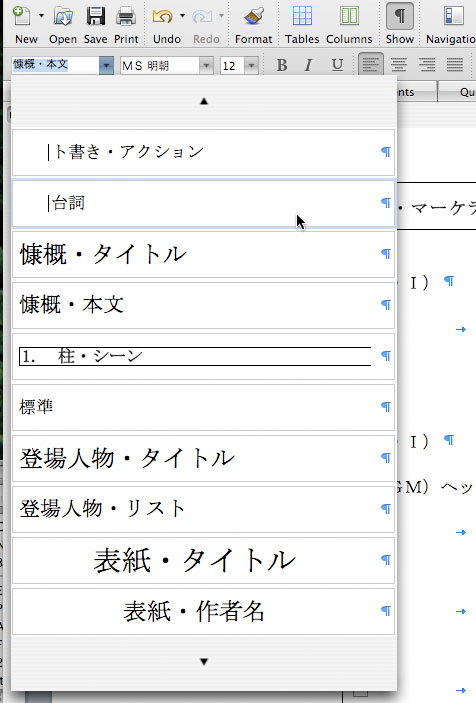Open the Undo history dropdown arrow
Image resolution: width=476 pixels, height=703 pixels.
(182, 16)
